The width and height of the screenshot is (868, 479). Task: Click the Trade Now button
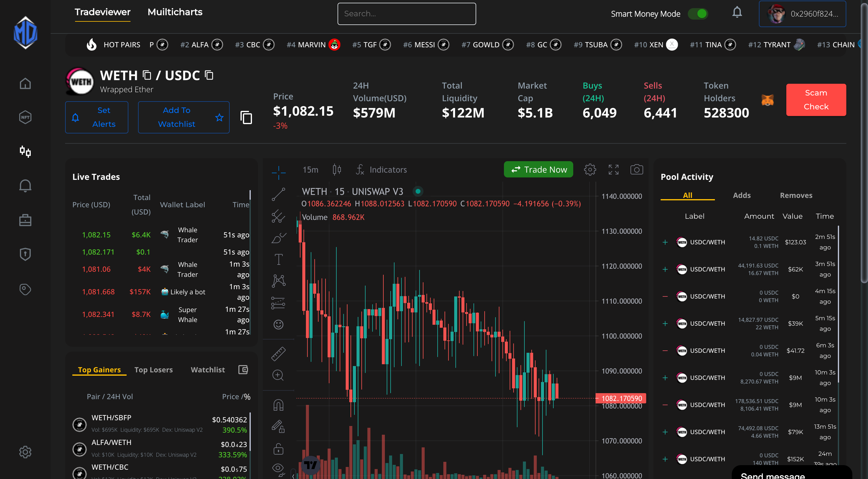538,169
